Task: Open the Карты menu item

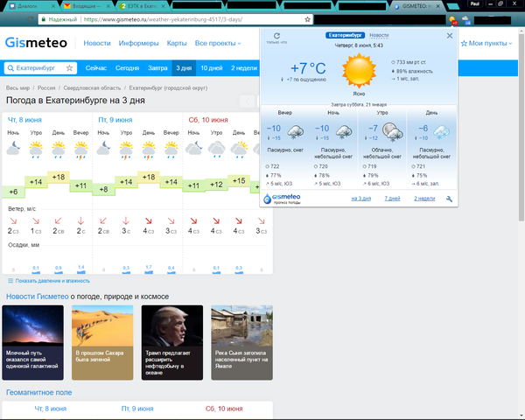Action: [x=177, y=43]
